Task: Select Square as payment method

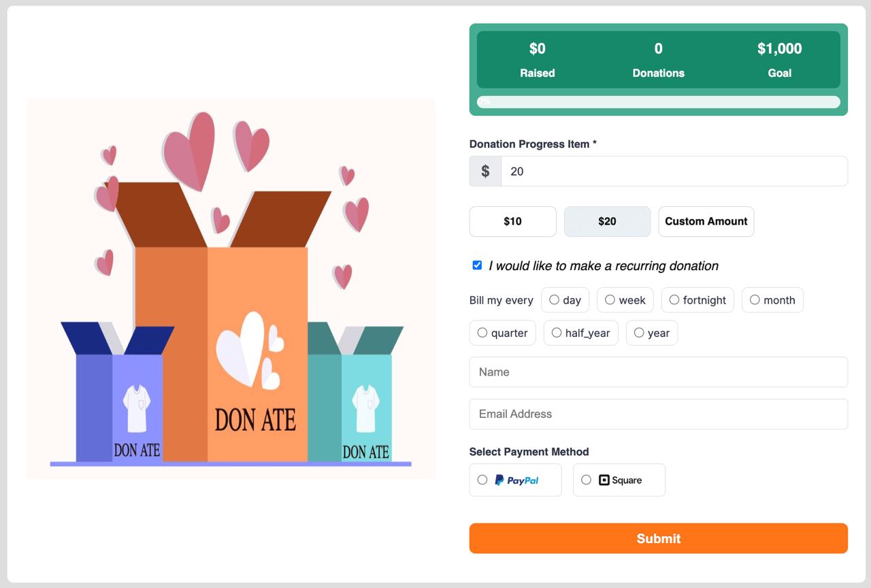Action: pos(586,480)
